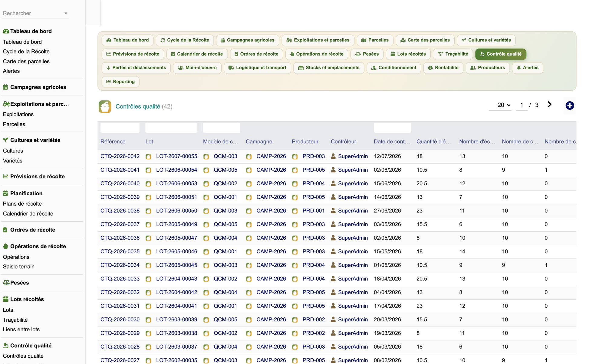The width and height of the screenshot is (589, 364).
Task: Click the date cell 12/07/2026
Action: pos(387,156)
